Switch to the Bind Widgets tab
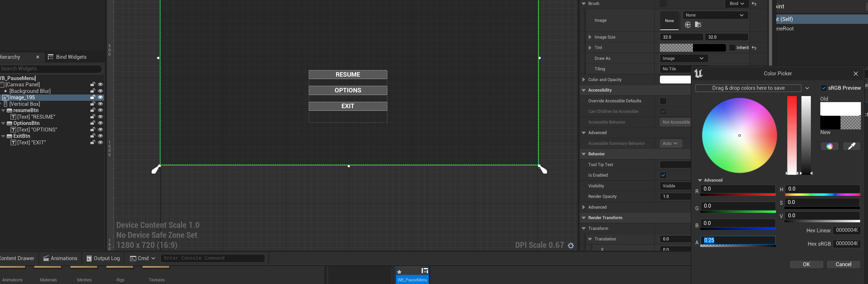 pyautogui.click(x=67, y=57)
